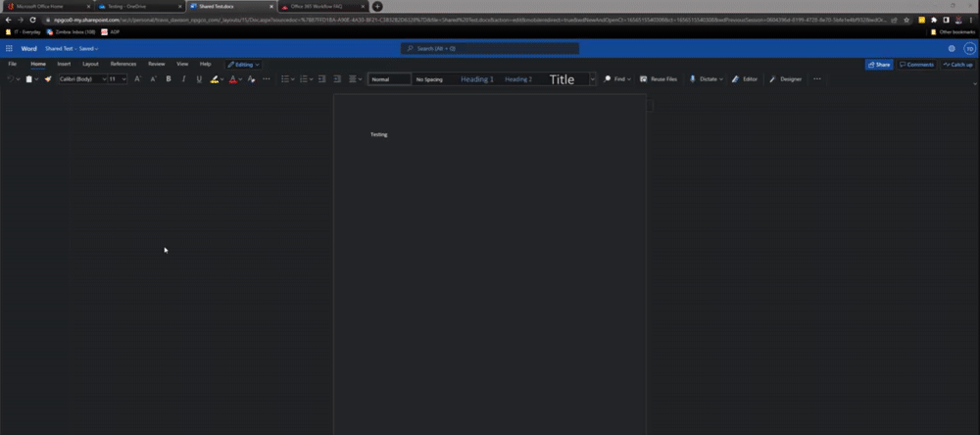The height and width of the screenshot is (435, 980).
Task: Click the browser Back arrow
Action: point(8,20)
